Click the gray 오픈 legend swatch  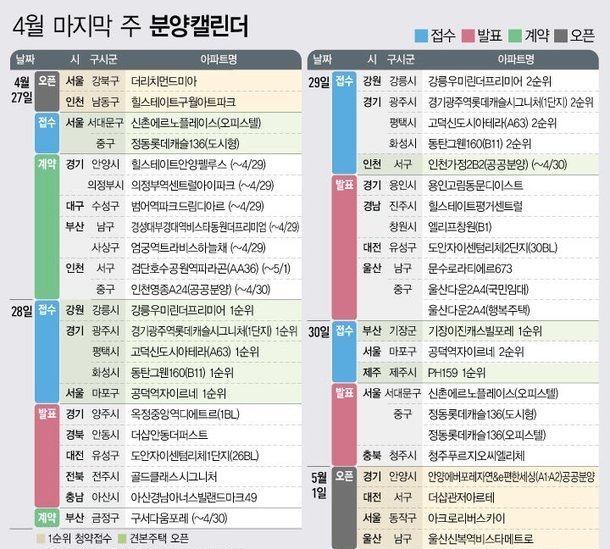click(561, 35)
